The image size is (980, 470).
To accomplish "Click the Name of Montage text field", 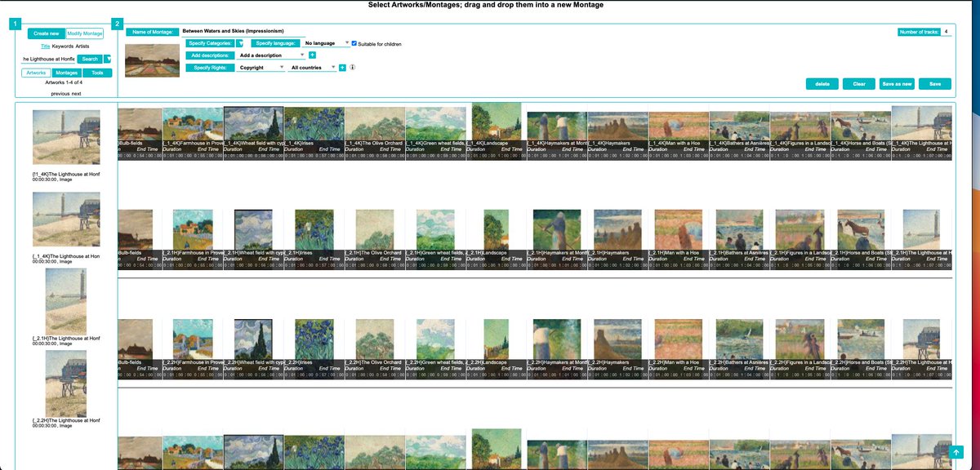I will point(245,31).
